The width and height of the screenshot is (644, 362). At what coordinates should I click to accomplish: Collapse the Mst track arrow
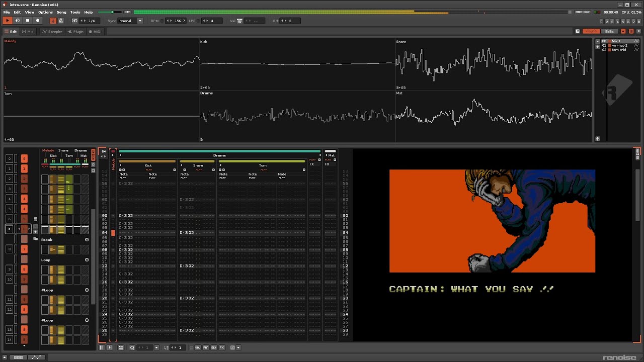click(327, 155)
